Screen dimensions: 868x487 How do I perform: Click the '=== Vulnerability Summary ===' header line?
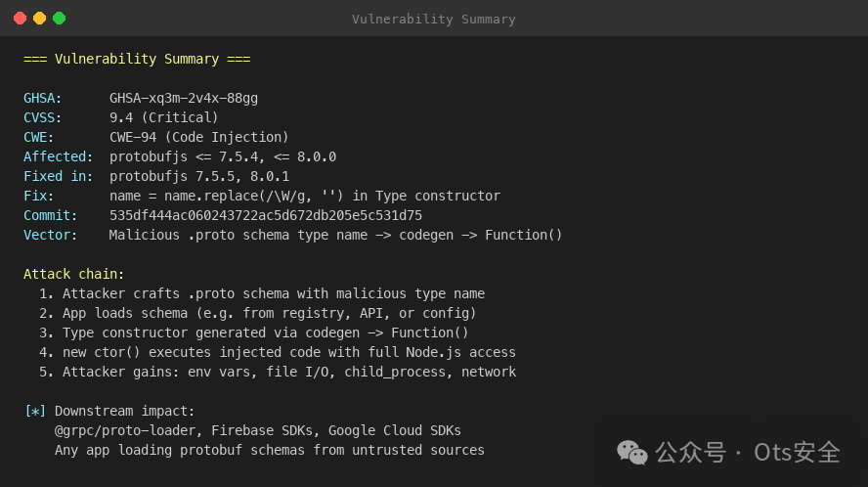(x=137, y=59)
